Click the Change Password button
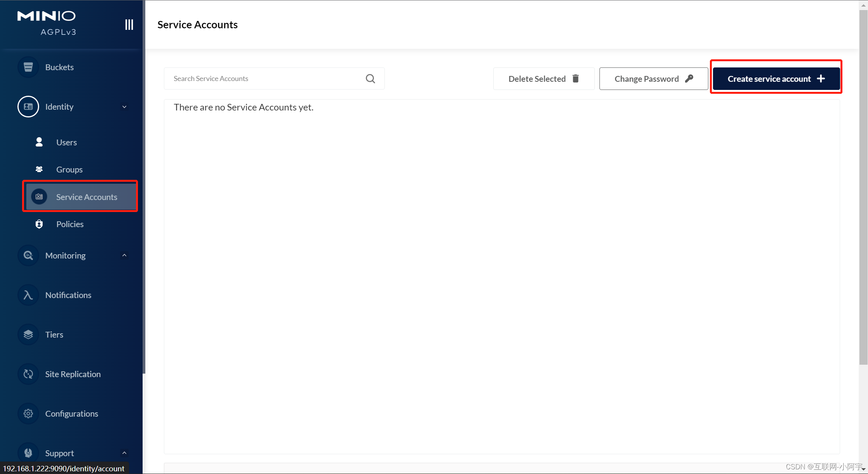 [x=653, y=79]
